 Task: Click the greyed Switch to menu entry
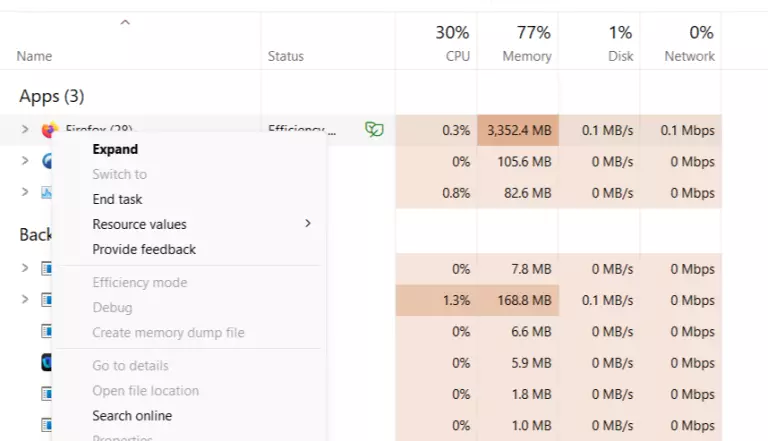[120, 174]
